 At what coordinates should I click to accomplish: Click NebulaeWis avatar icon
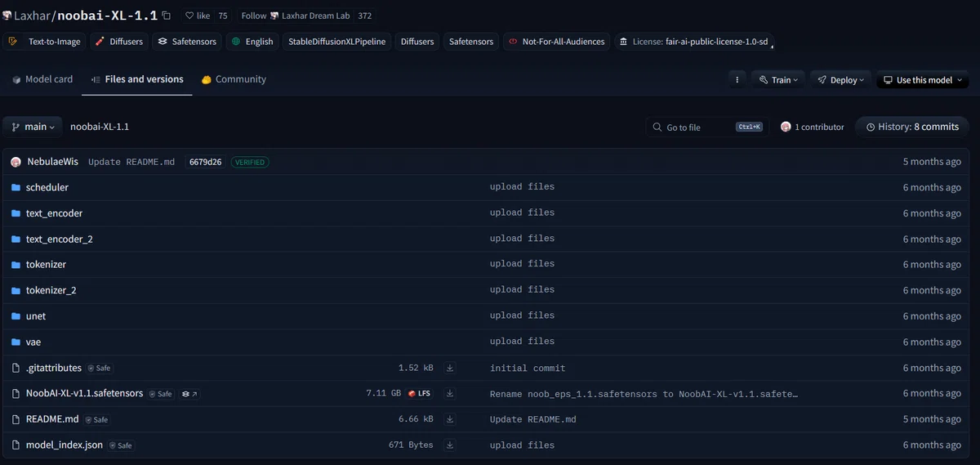tap(16, 162)
